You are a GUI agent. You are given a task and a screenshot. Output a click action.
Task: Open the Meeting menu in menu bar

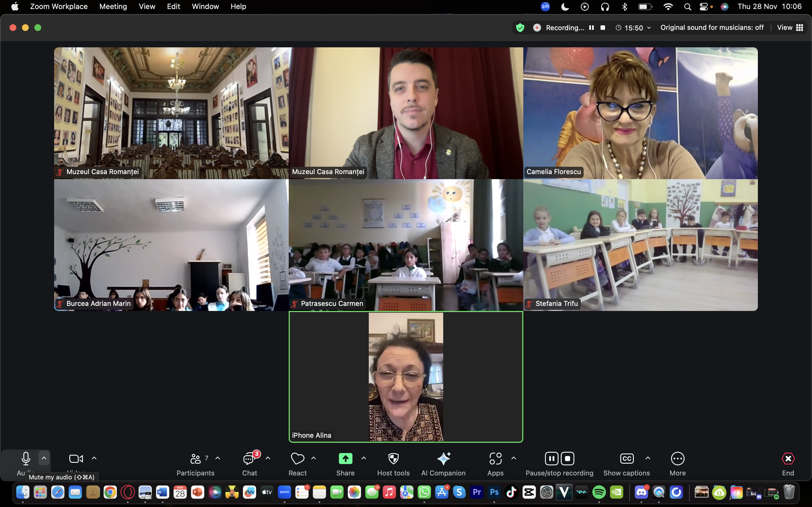click(113, 6)
